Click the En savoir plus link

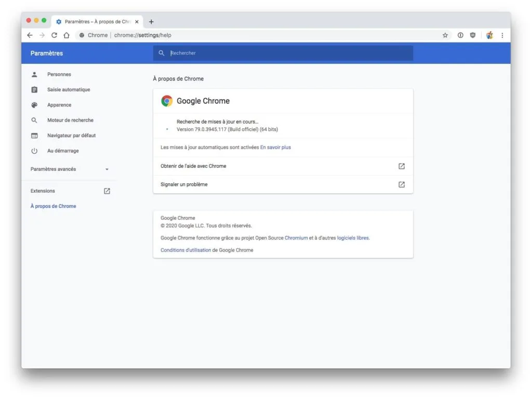pyautogui.click(x=275, y=147)
